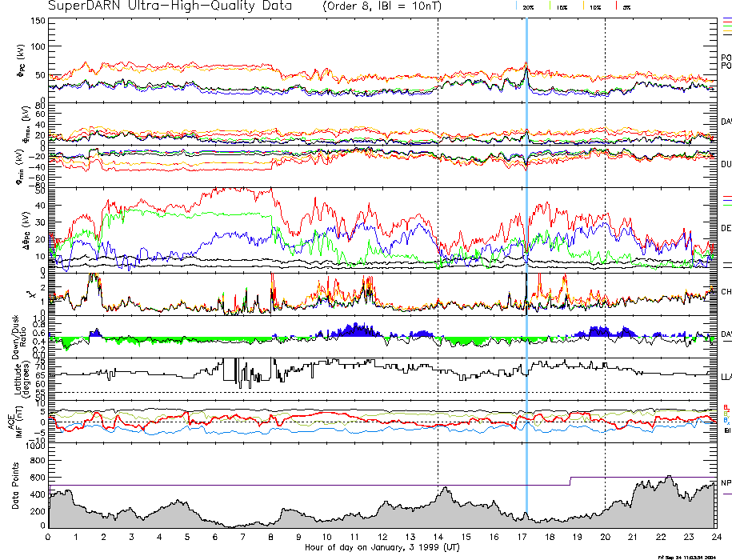Click the dashed vertical line at hour 14
The width and height of the screenshot is (732, 560).
coord(438,240)
